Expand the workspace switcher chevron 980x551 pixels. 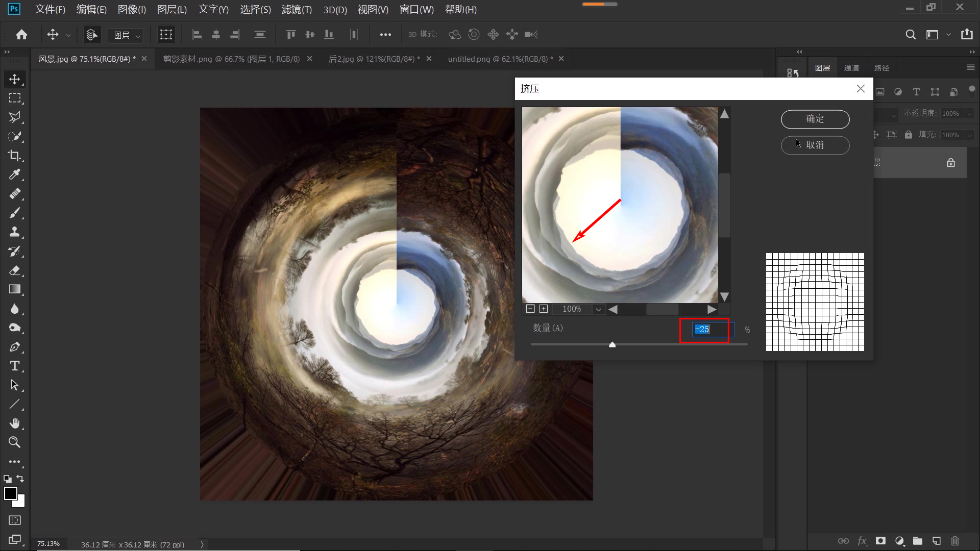pos(948,34)
